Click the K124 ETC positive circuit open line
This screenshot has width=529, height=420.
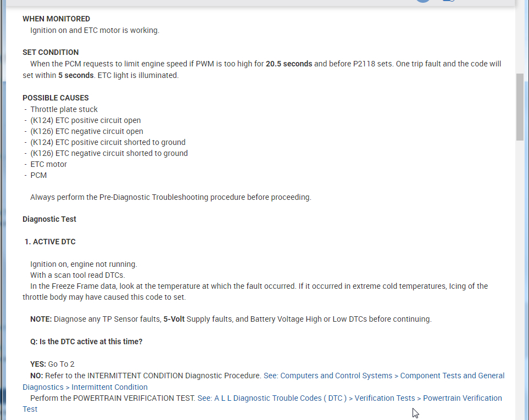[85, 120]
